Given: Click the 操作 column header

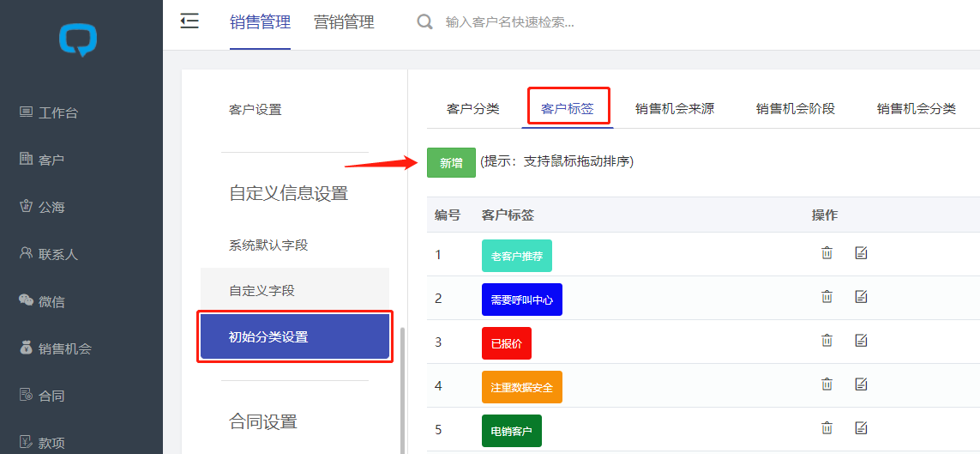Looking at the screenshot, I should [x=824, y=215].
